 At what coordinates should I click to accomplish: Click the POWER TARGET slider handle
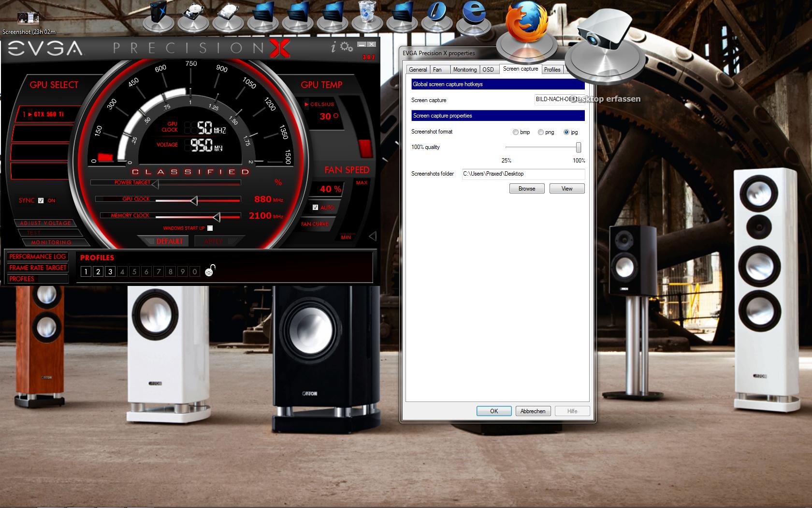(155, 183)
